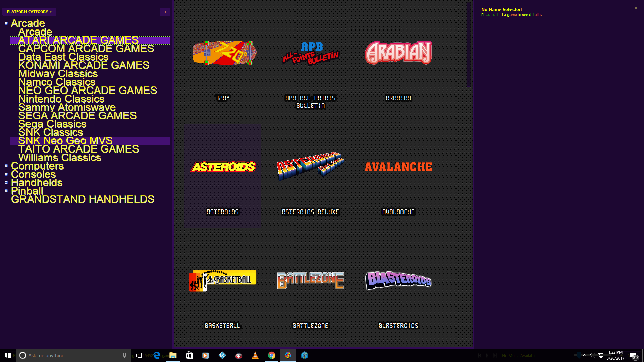Open Windows Store from taskbar
Viewport: 644px width, 362px height.
[189, 355]
